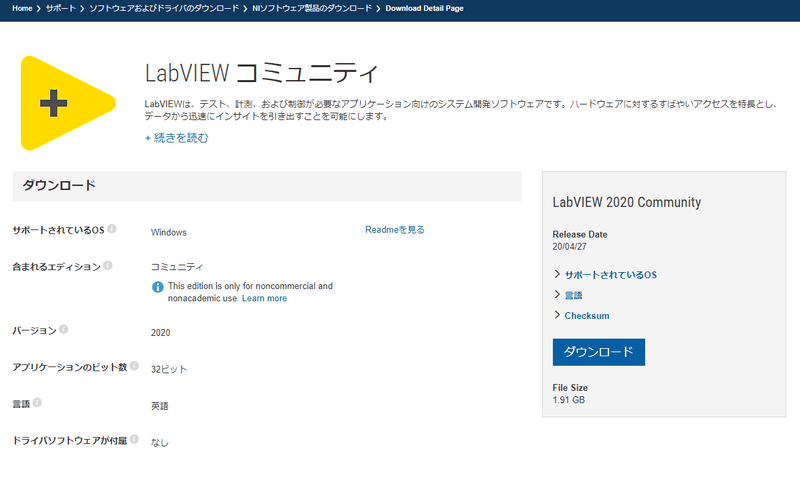Open the Readmeを見る link

point(395,230)
